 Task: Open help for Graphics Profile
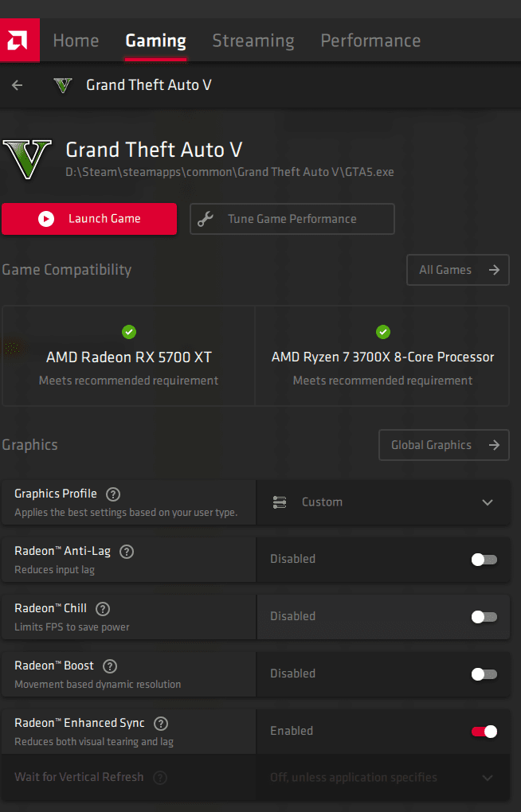click(113, 494)
